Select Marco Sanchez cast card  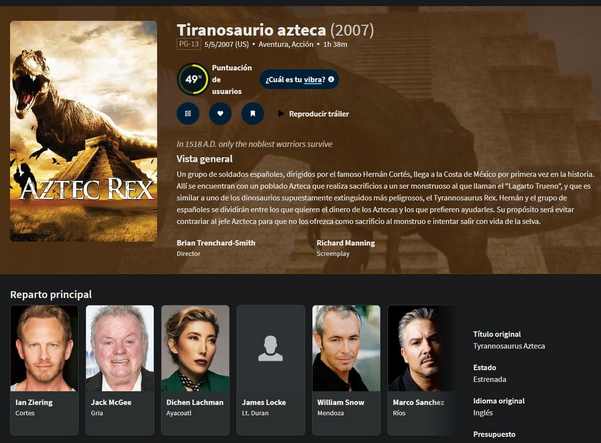(x=422, y=370)
